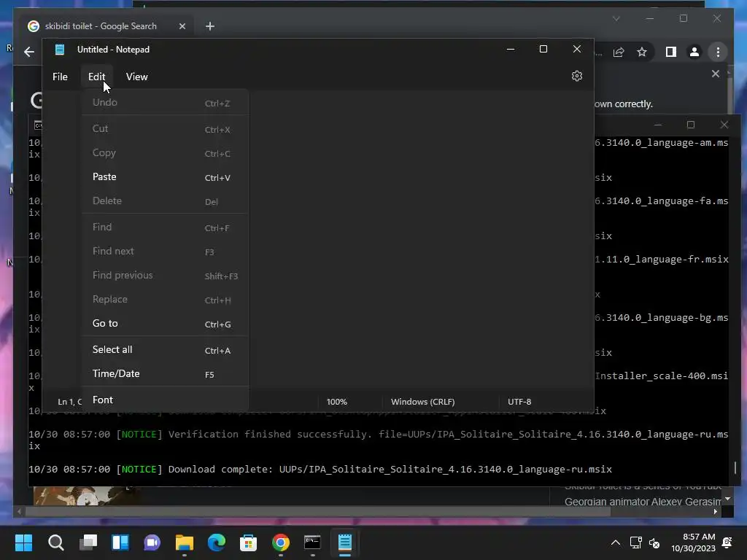
Task: Expand Chrome tab search chevron
Action: tap(616, 18)
